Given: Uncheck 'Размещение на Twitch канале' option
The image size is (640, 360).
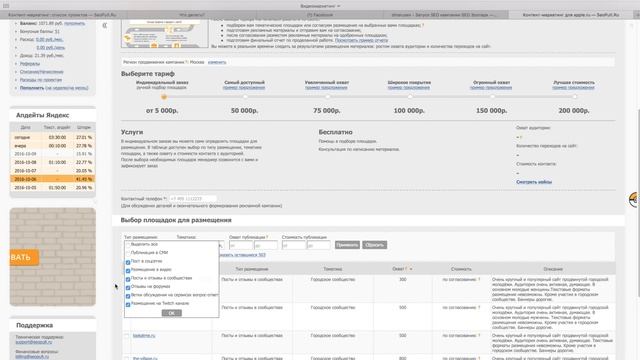Looking at the screenshot, I should click(128, 304).
